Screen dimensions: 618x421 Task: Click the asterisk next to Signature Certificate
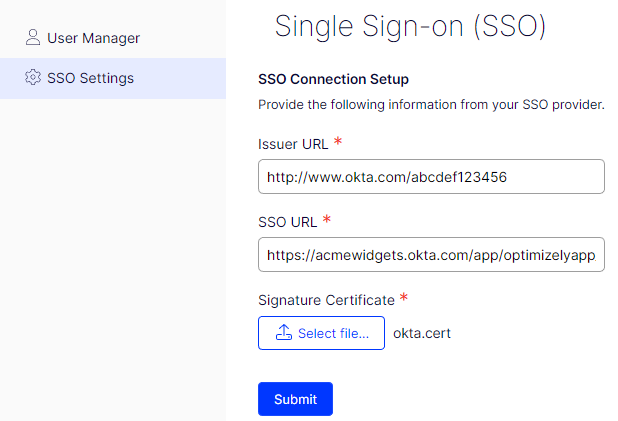coord(404,298)
